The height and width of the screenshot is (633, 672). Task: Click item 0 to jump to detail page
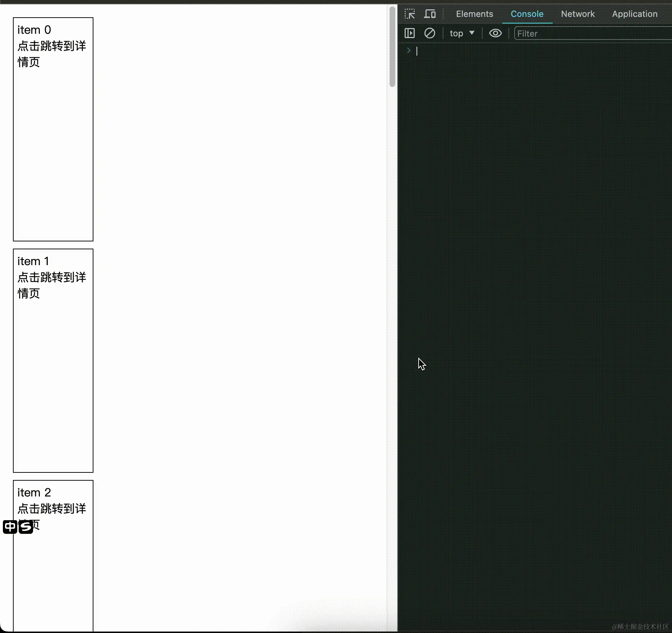pos(53,46)
